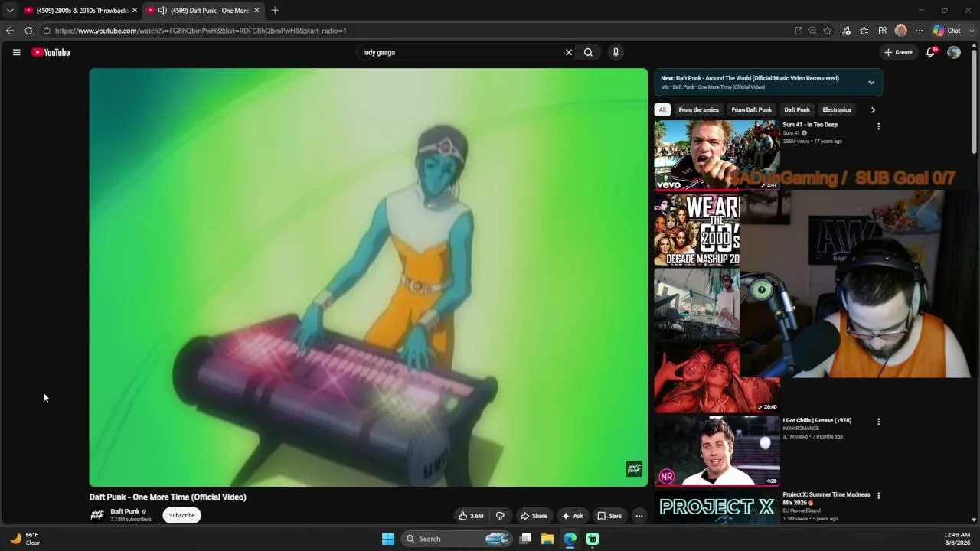The image size is (980, 551).
Task: Start voice search with the microphone icon
Action: point(616,52)
